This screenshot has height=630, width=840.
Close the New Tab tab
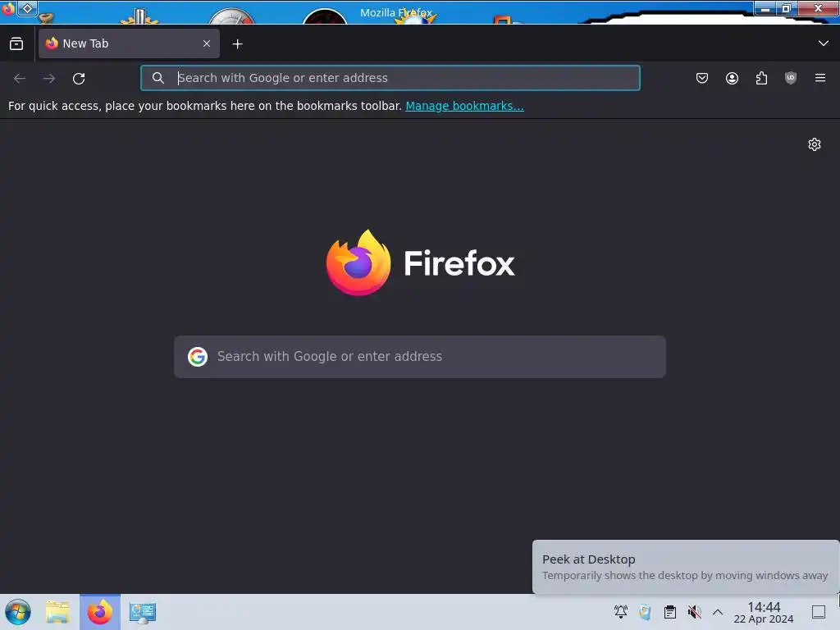pyautogui.click(x=207, y=43)
